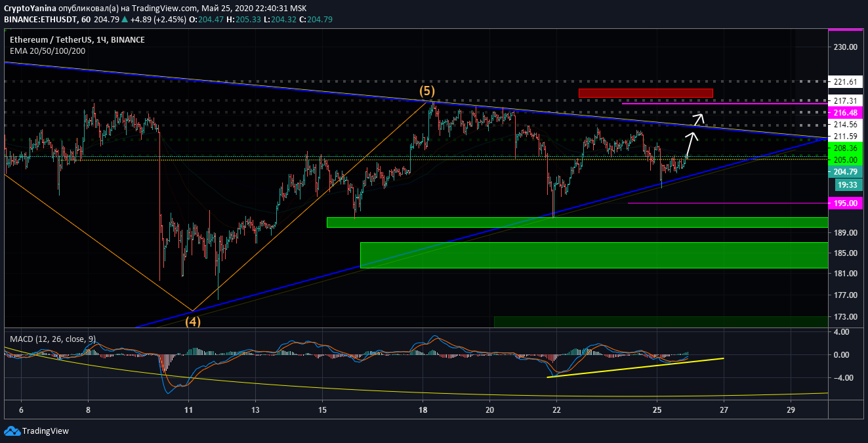Screen dimensions: 868x443
Task: Click the magenta 216.48 price tag
Action: click(x=846, y=113)
